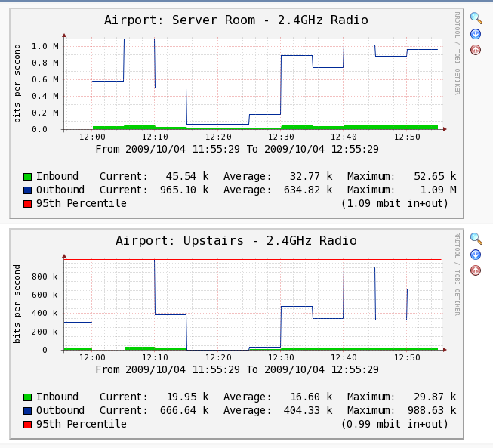Click the Server Room Outbound maximum value 1.09 M
Viewport: 493px width, 448px height.
click(x=438, y=190)
